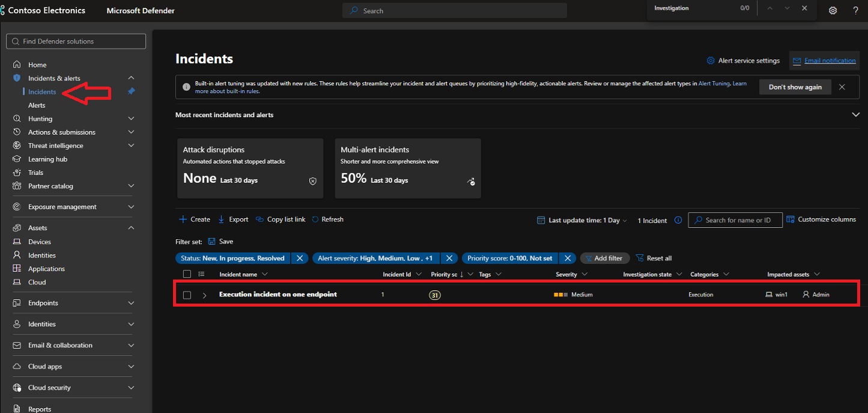Expand the Hunting section chevron
The width and height of the screenshot is (868, 413).
point(132,118)
